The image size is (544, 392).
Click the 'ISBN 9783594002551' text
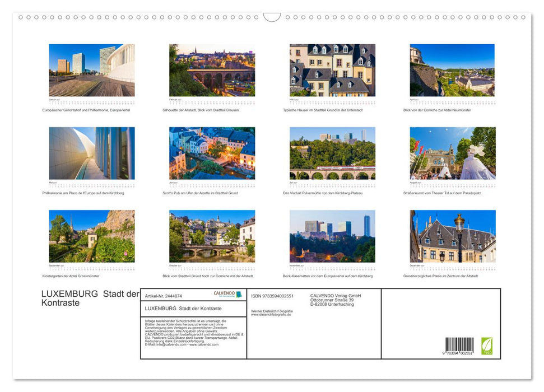pyautogui.click(x=272, y=296)
